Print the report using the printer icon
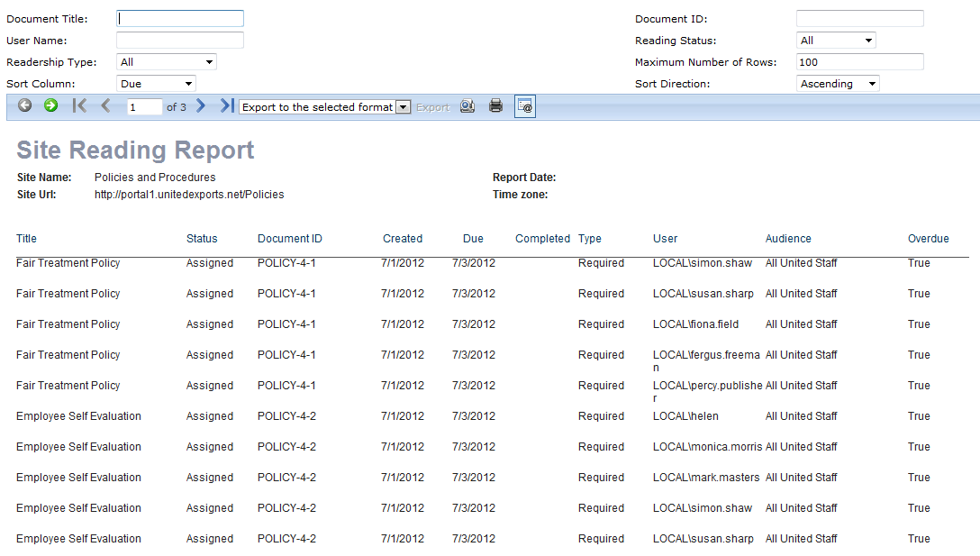The image size is (980, 556). coord(495,106)
